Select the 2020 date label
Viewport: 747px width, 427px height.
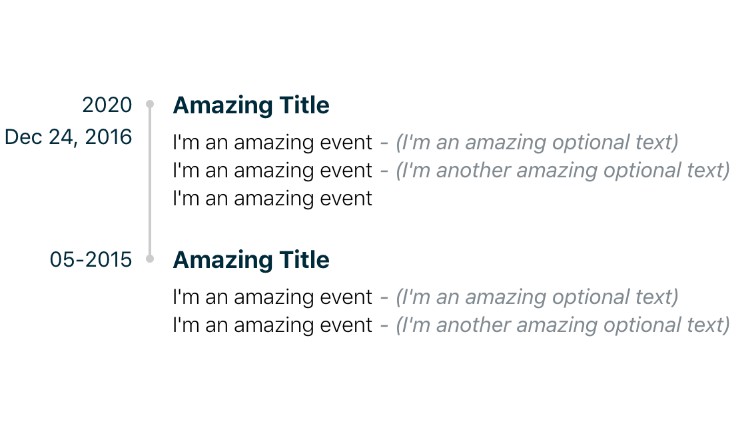pos(107,105)
